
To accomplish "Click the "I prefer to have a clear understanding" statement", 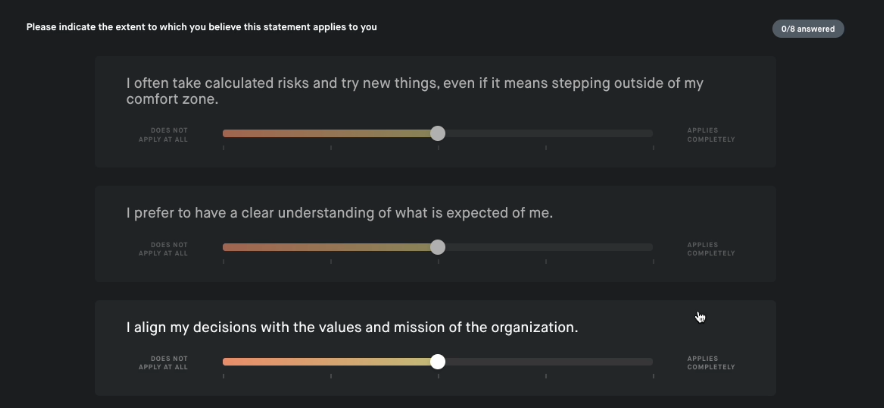I will pos(339,213).
